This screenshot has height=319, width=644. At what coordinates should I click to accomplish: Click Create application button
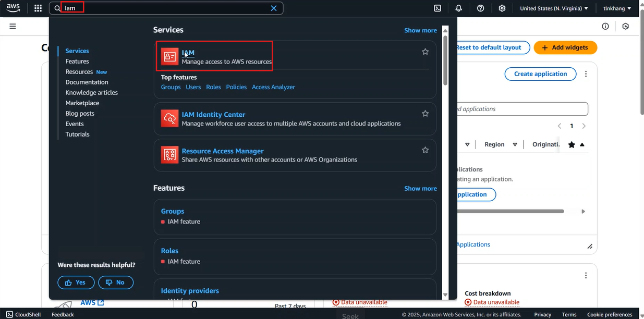540,74
